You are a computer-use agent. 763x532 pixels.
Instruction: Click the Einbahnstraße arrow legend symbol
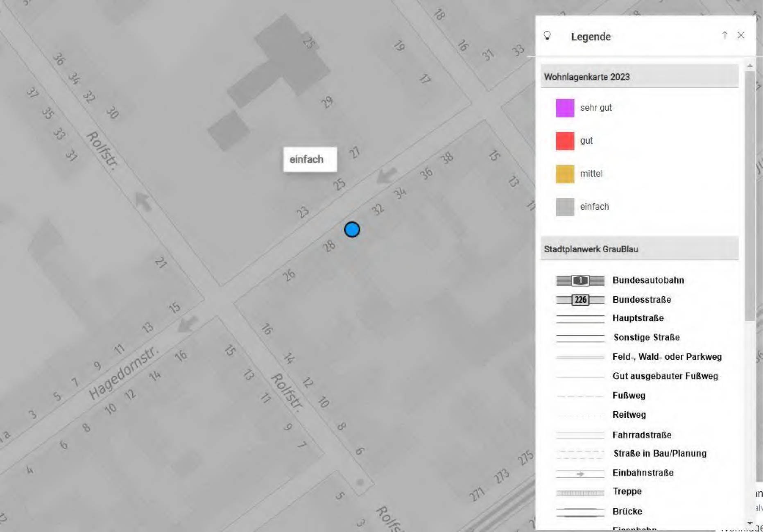580,473
